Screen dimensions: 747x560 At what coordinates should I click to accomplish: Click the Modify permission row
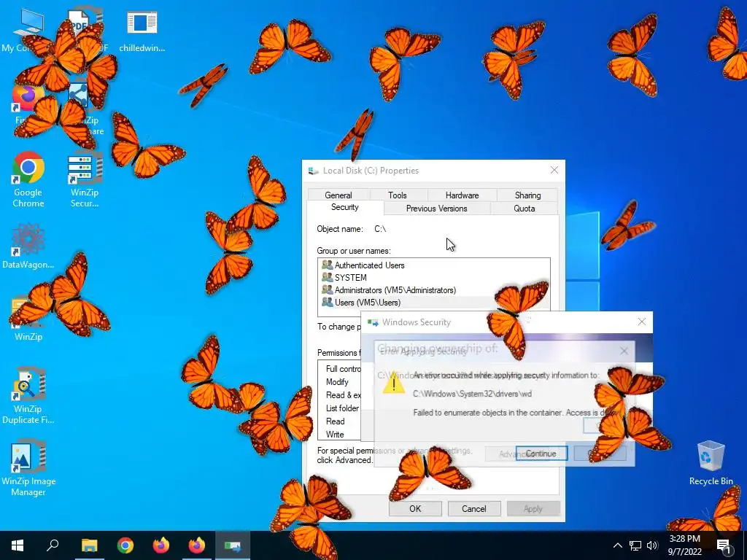[337, 382]
